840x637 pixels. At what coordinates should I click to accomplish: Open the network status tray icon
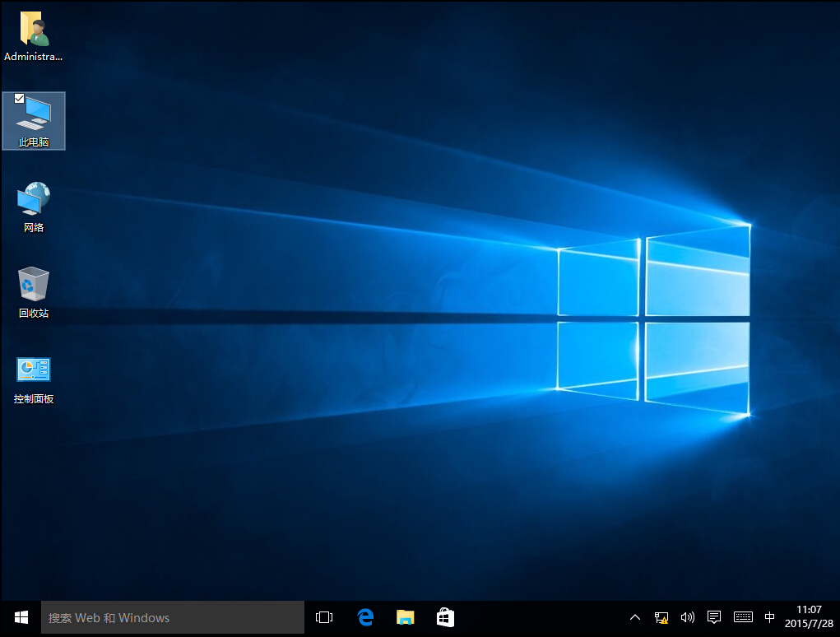pyautogui.click(x=661, y=618)
